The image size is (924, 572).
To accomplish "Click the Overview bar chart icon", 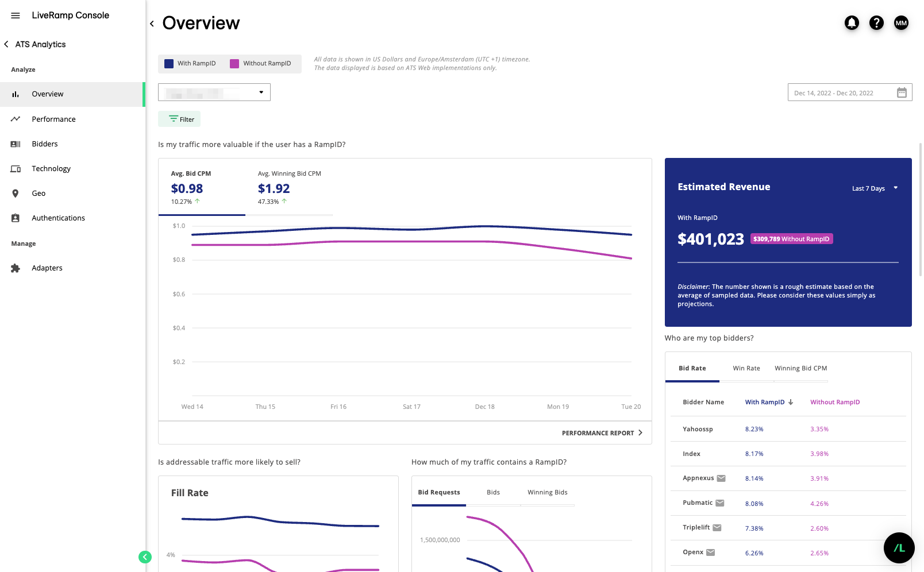I will [x=16, y=94].
